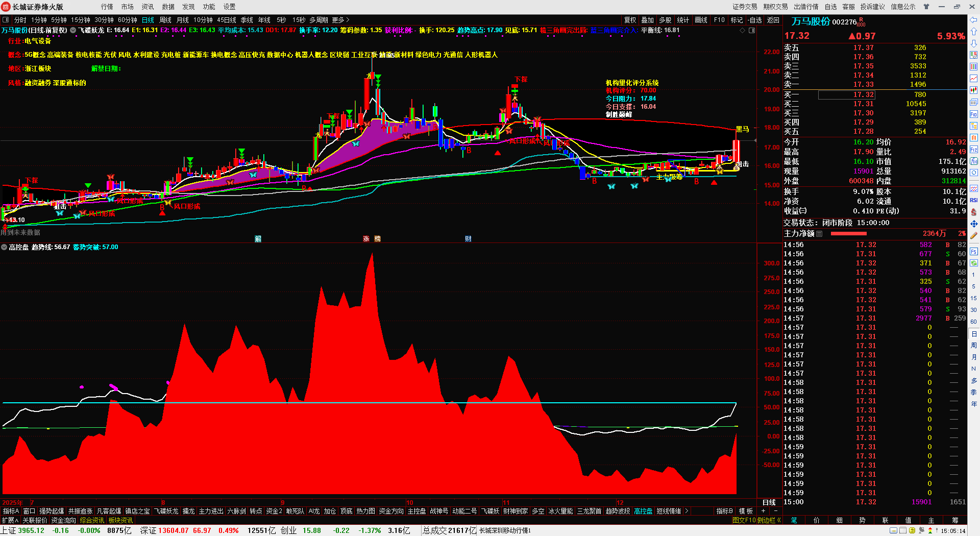Toggle 多股 multi-stock view

tap(665, 20)
